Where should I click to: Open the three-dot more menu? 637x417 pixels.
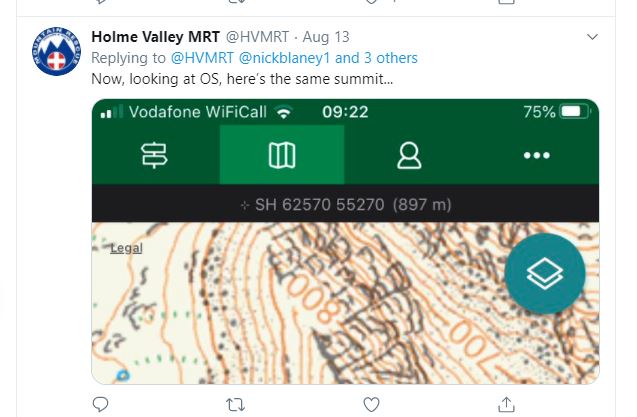[537, 155]
